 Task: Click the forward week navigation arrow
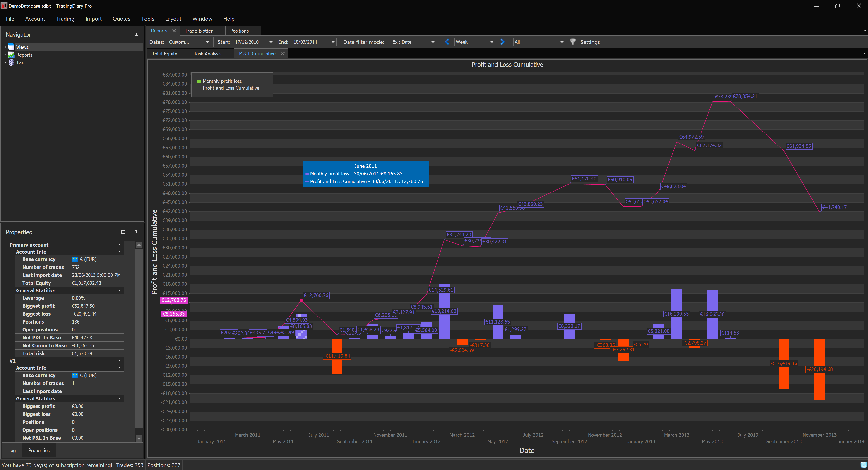pyautogui.click(x=501, y=42)
